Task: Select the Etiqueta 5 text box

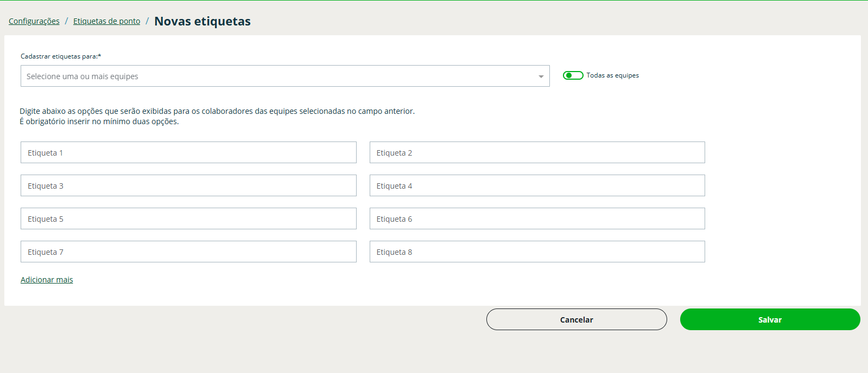Action: tap(188, 219)
